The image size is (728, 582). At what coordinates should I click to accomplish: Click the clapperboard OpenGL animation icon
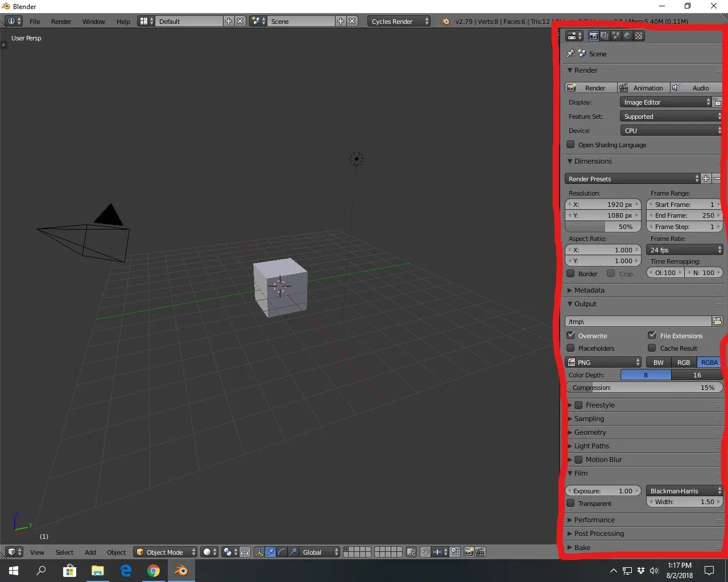pos(480,552)
